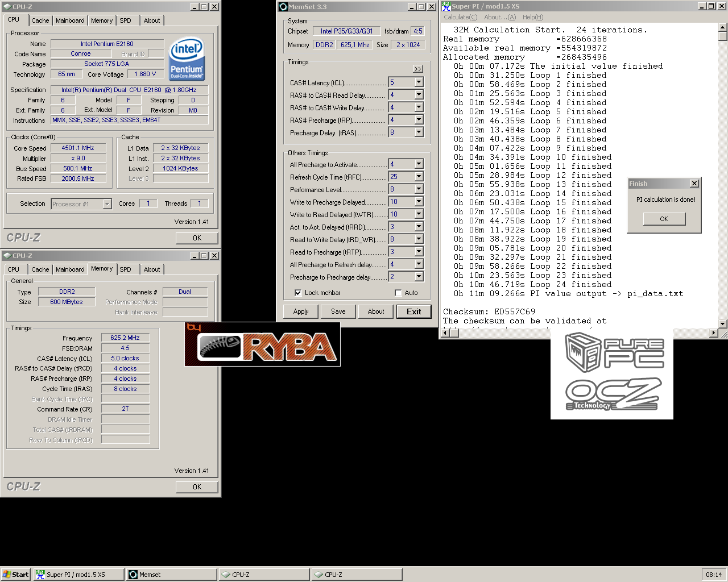Click the MemSet title bar icon

click(283, 7)
